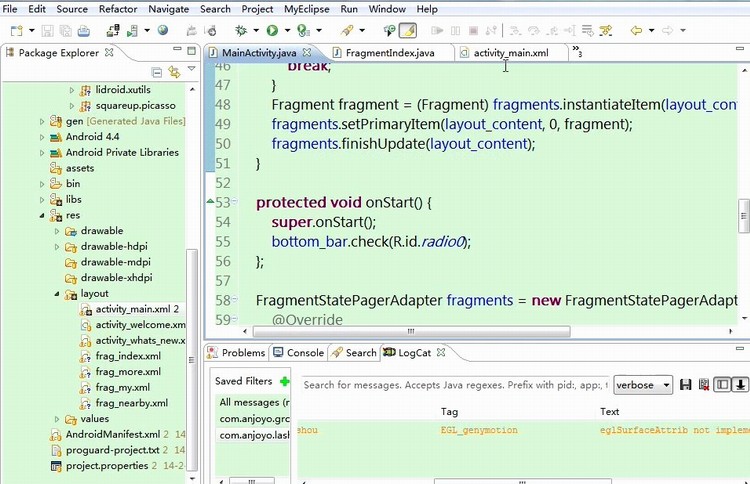The height and width of the screenshot is (484, 750).
Task: Click the Save All icon
Action: tap(65, 31)
